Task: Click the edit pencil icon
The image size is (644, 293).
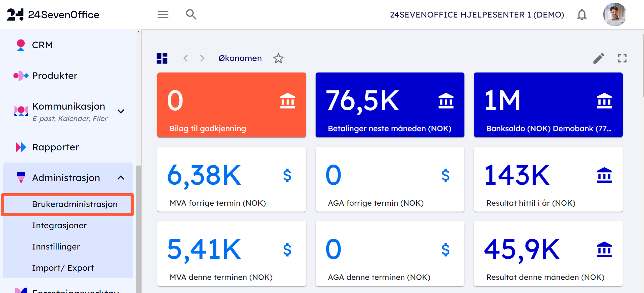Action: (598, 58)
